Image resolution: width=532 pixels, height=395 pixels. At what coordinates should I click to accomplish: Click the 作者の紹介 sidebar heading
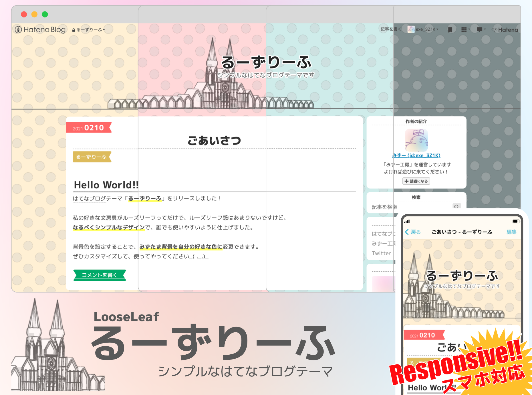pyautogui.click(x=416, y=121)
